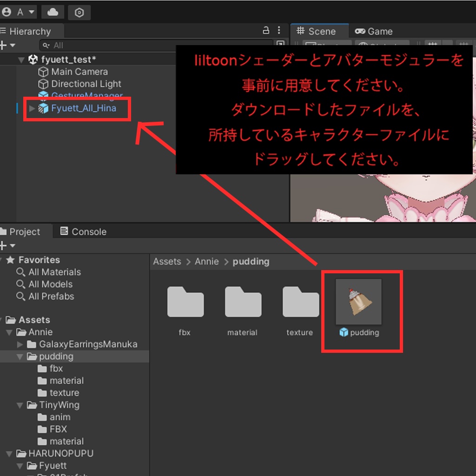Click the plus create icon in Hierarchy panel
The width and height of the screenshot is (476, 476).
[5, 45]
